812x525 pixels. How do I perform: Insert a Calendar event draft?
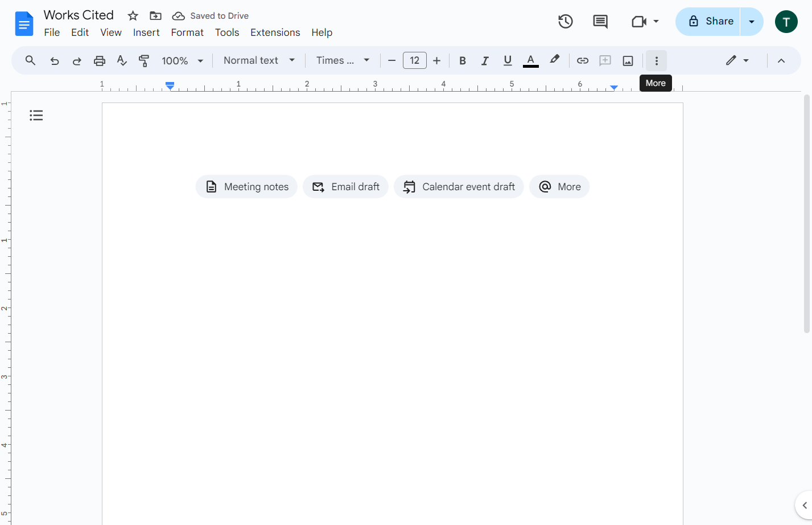click(459, 187)
